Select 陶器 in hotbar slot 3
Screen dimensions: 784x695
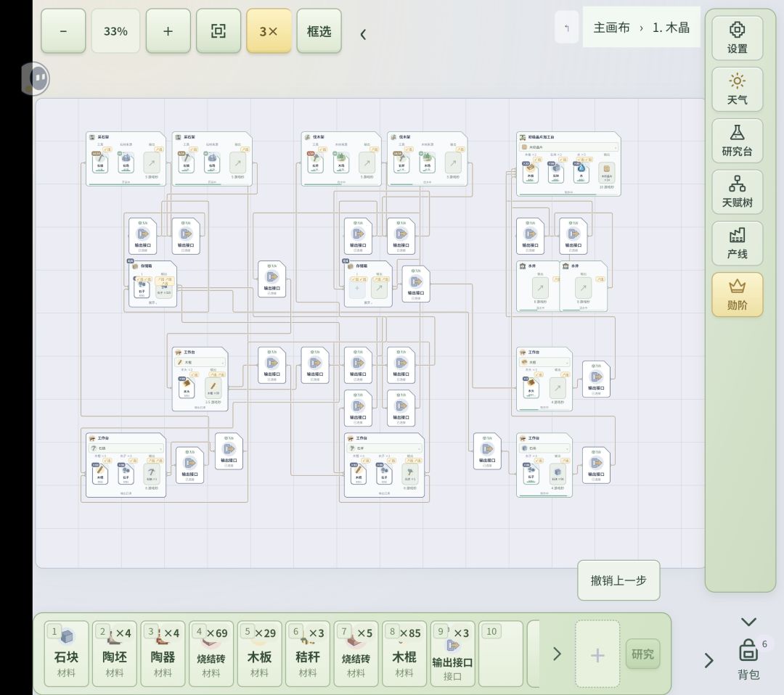[163, 654]
